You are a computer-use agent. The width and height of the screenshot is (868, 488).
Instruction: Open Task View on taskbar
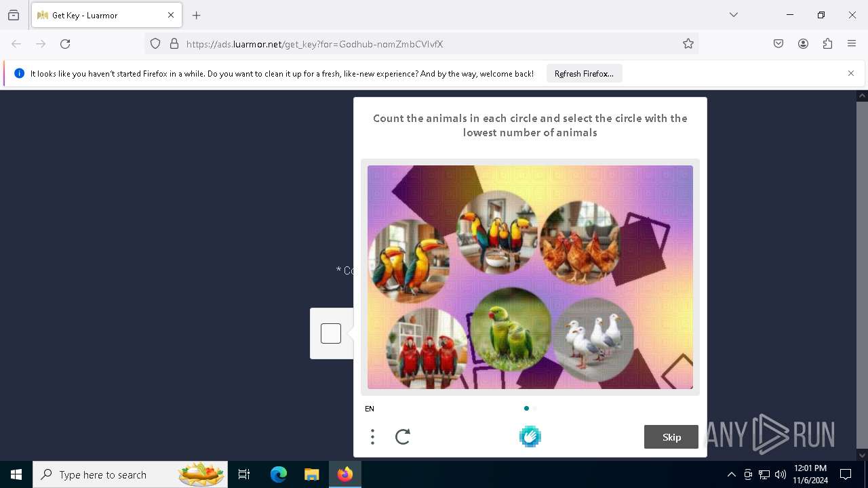[244, 474]
